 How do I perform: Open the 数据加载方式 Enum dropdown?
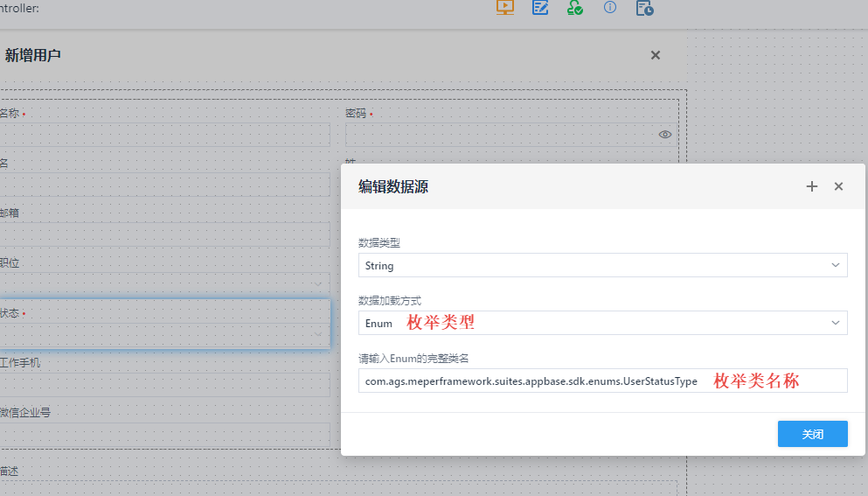(602, 323)
